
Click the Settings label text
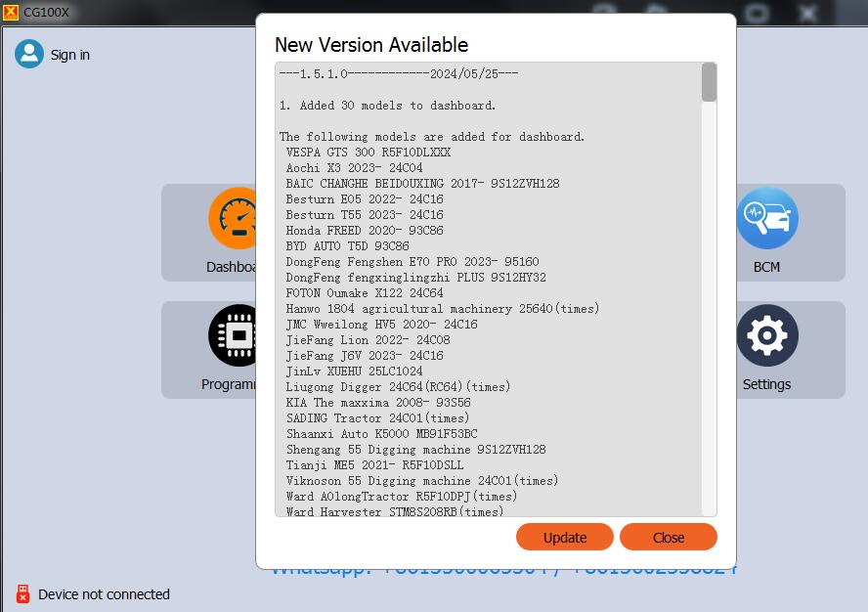(766, 384)
